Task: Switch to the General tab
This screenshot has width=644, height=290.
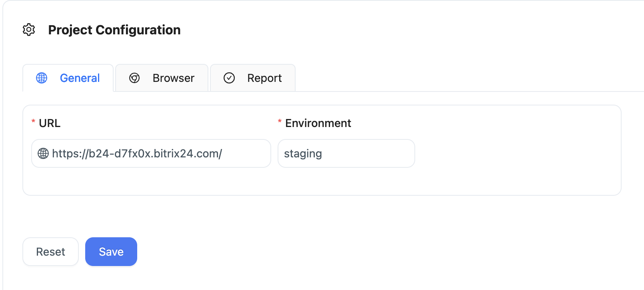Action: 68,78
